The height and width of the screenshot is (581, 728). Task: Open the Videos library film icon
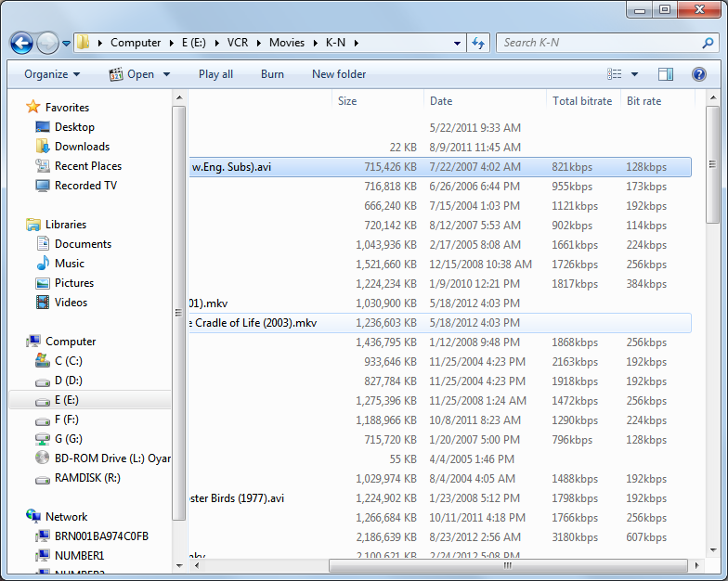click(x=43, y=303)
